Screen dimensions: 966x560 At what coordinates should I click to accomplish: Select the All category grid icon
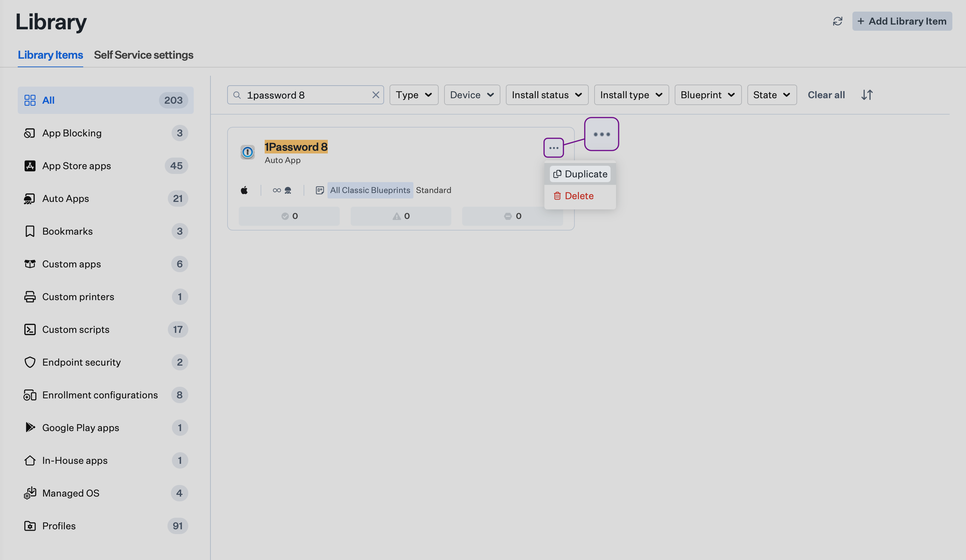tap(30, 100)
